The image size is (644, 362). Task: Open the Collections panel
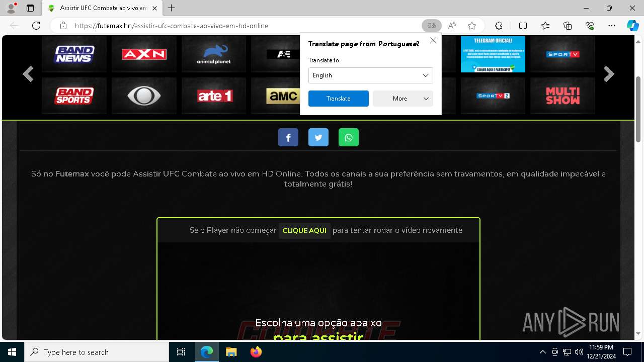pyautogui.click(x=568, y=26)
